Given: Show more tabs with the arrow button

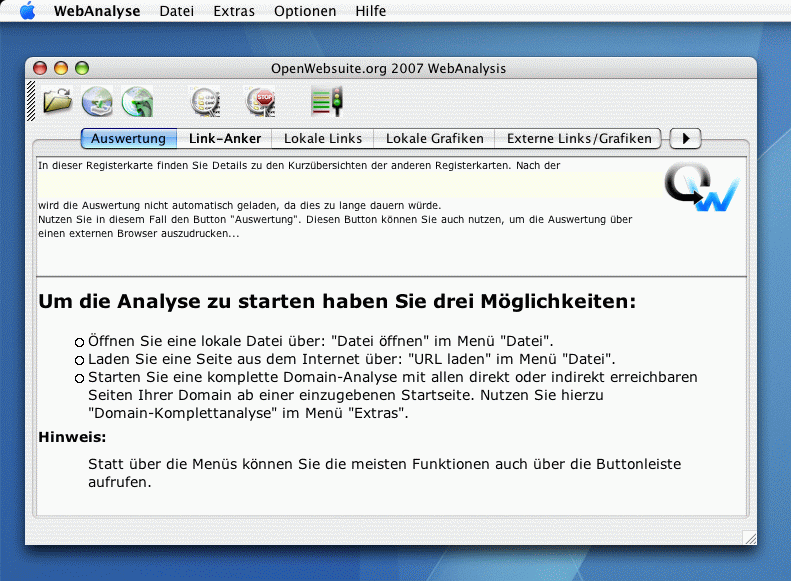Looking at the screenshot, I should (x=685, y=139).
